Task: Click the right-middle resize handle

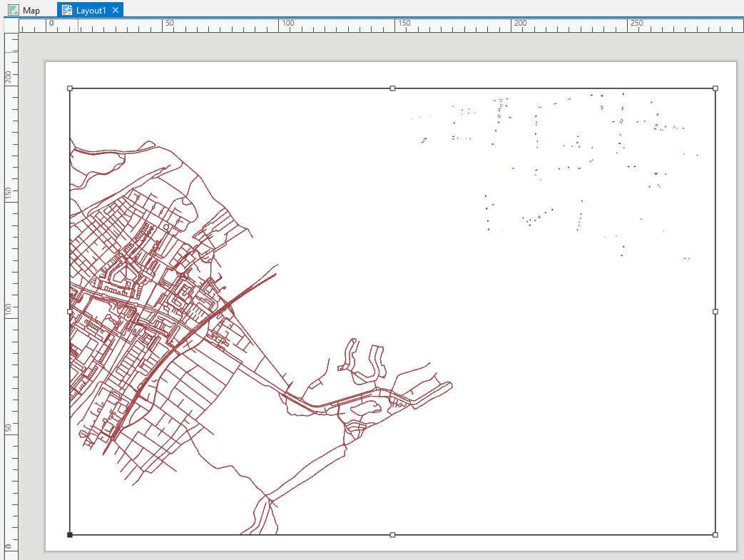Action: coord(715,311)
